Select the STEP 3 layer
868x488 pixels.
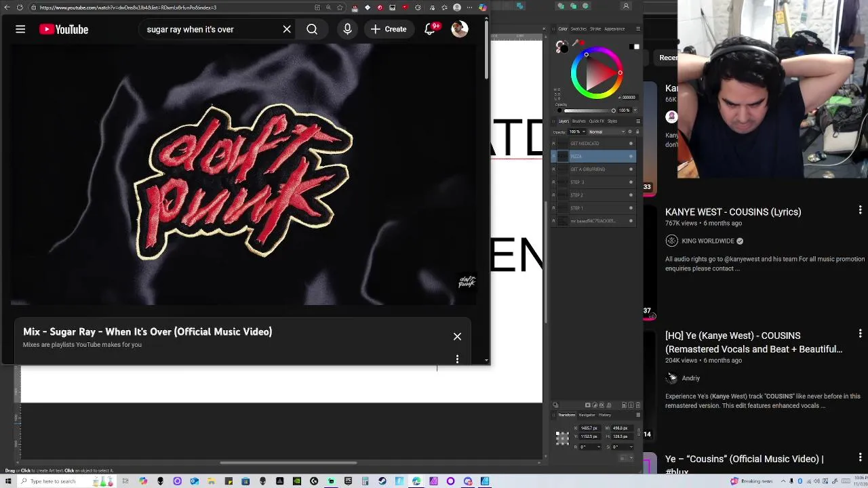point(594,182)
